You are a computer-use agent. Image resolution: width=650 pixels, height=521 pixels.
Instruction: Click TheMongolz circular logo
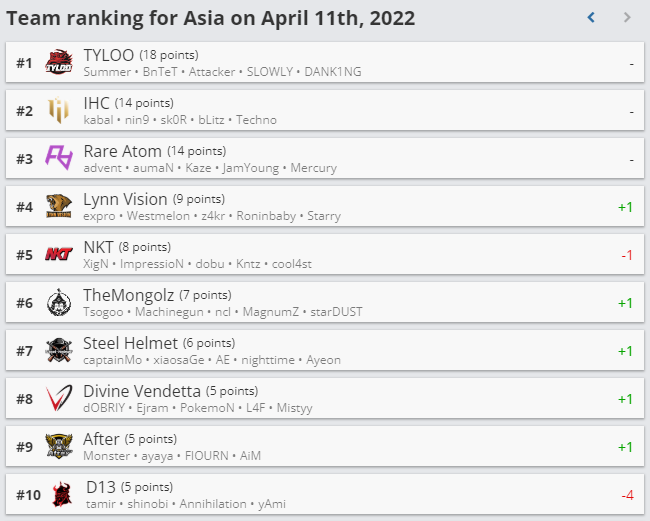[x=59, y=302]
